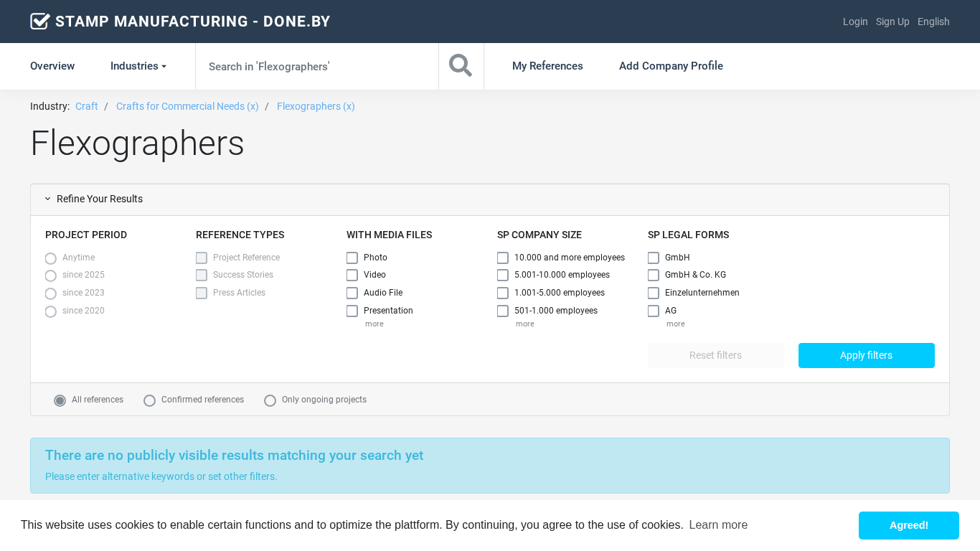Open the English language selector

(933, 22)
